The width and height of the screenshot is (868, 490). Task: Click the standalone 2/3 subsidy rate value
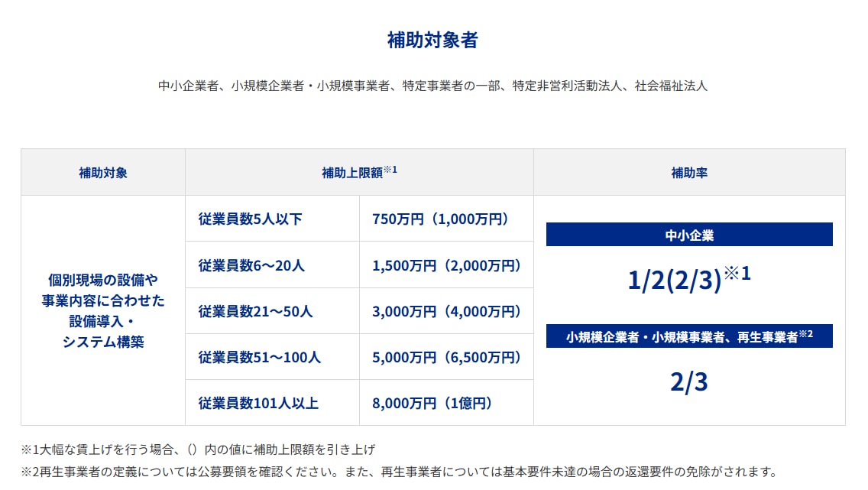pos(689,382)
